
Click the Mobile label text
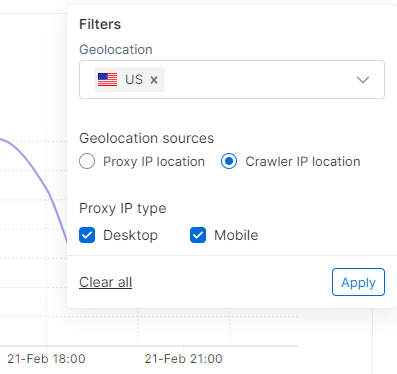[236, 235]
